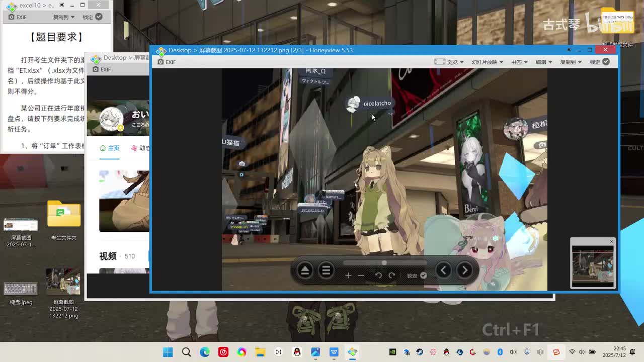
Task: Open the 书签 dropdown menu
Action: tap(519, 62)
